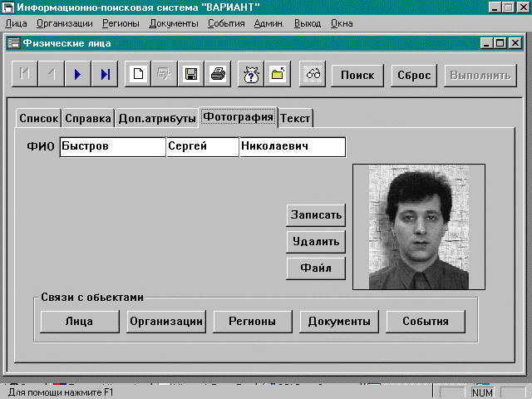Image resolution: width=532 pixels, height=399 pixels.
Task: Click the glasses view icon
Action: click(313, 75)
